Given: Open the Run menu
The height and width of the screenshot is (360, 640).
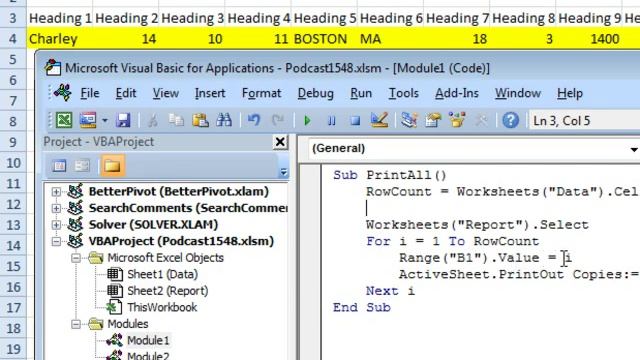Looking at the screenshot, I should point(361,93).
